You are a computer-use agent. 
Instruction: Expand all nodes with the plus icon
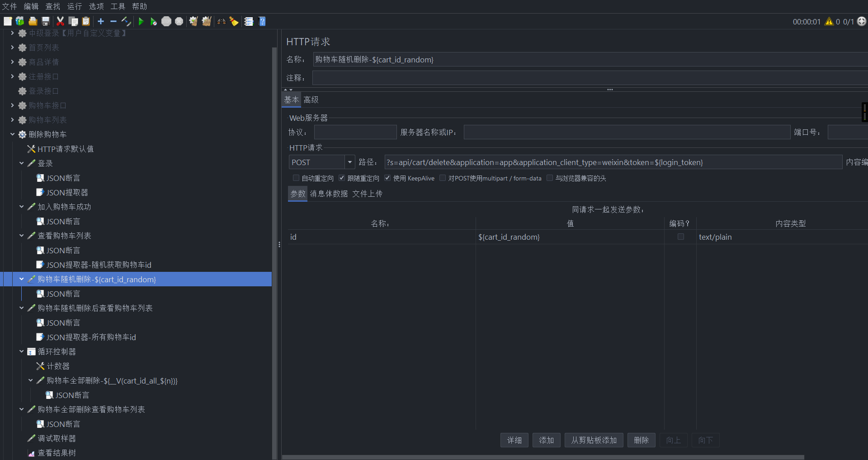coord(101,21)
